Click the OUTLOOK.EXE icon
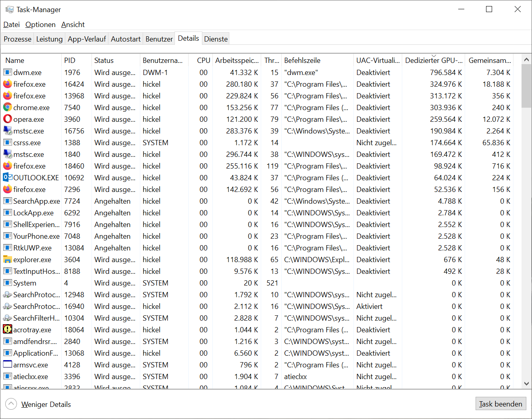 8,178
